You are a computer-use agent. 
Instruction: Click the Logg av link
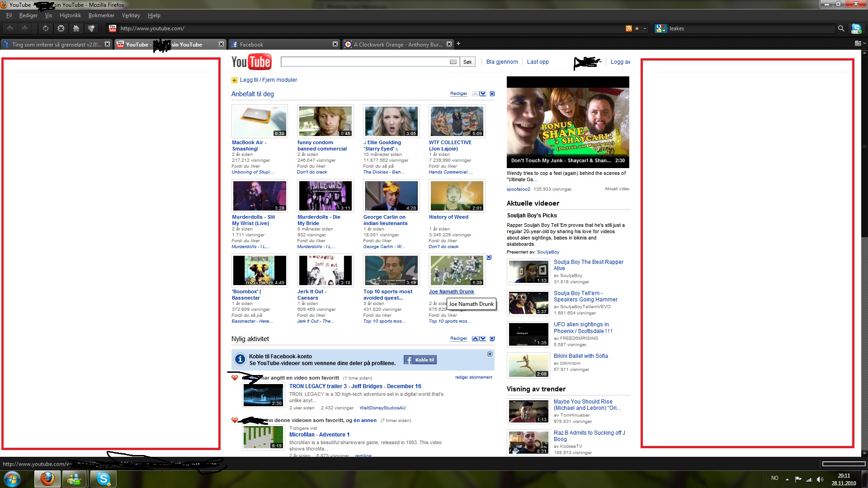coord(620,62)
